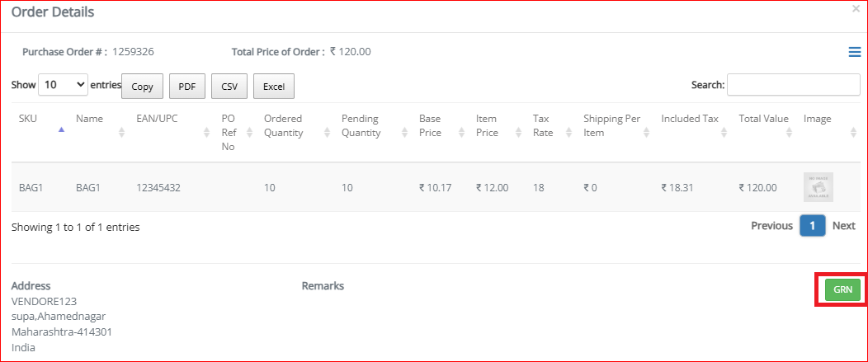Sort table by Name column
Viewport: 868px width, 362px height.
tap(100, 132)
